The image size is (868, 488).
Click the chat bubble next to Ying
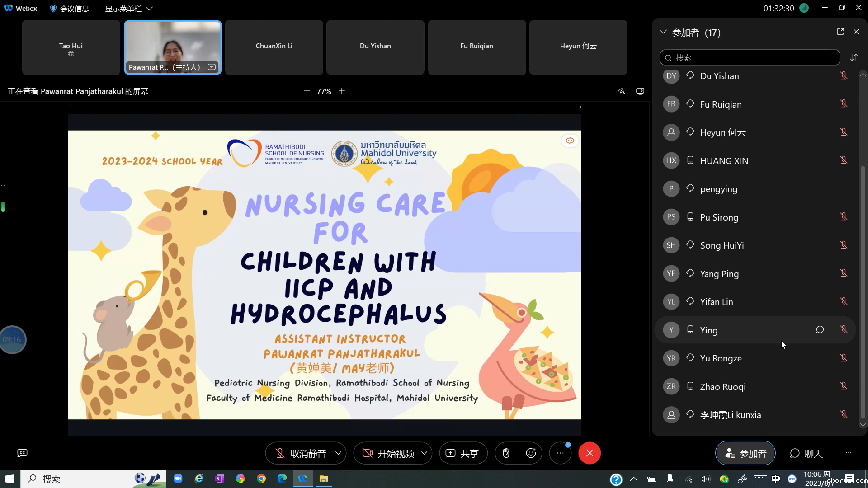(x=820, y=330)
